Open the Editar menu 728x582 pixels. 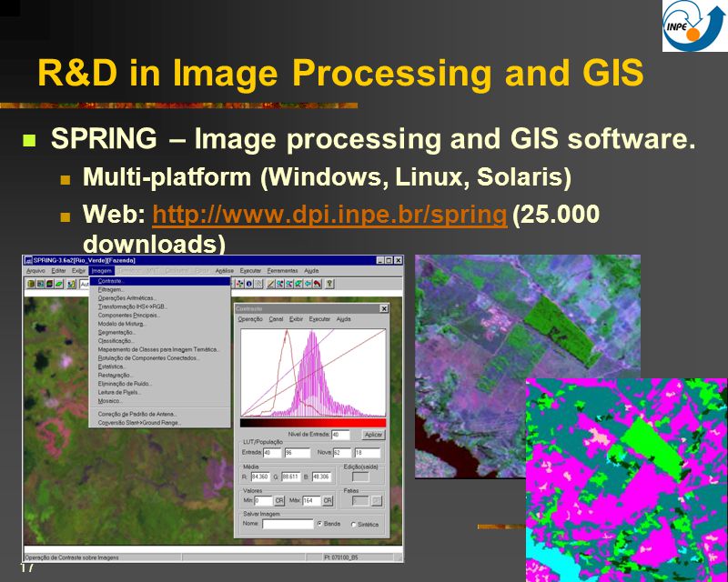(x=58, y=271)
